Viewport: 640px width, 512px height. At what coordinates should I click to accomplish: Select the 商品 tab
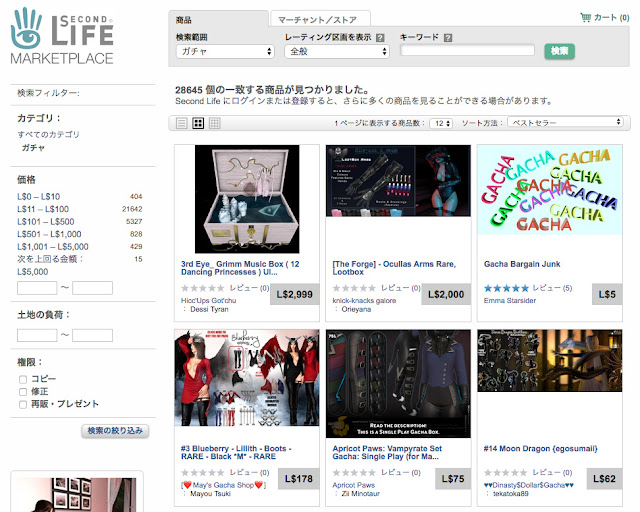[x=218, y=19]
